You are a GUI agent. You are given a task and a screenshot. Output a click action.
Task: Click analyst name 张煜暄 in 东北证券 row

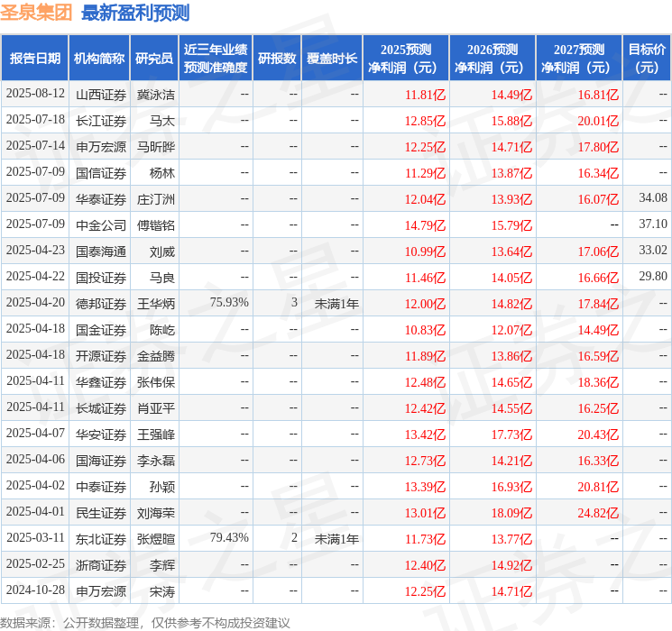tap(155, 539)
